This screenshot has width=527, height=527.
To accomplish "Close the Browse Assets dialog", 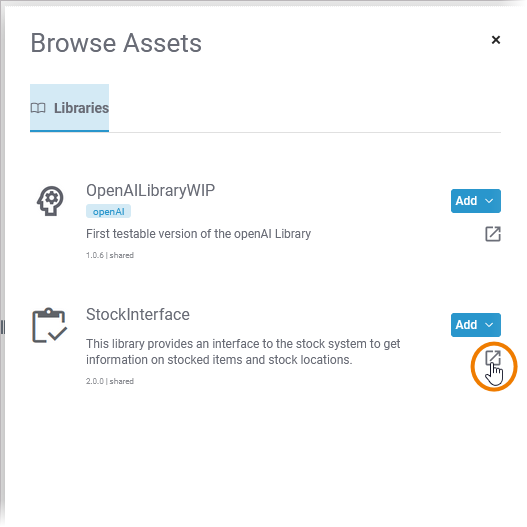I will [x=496, y=40].
